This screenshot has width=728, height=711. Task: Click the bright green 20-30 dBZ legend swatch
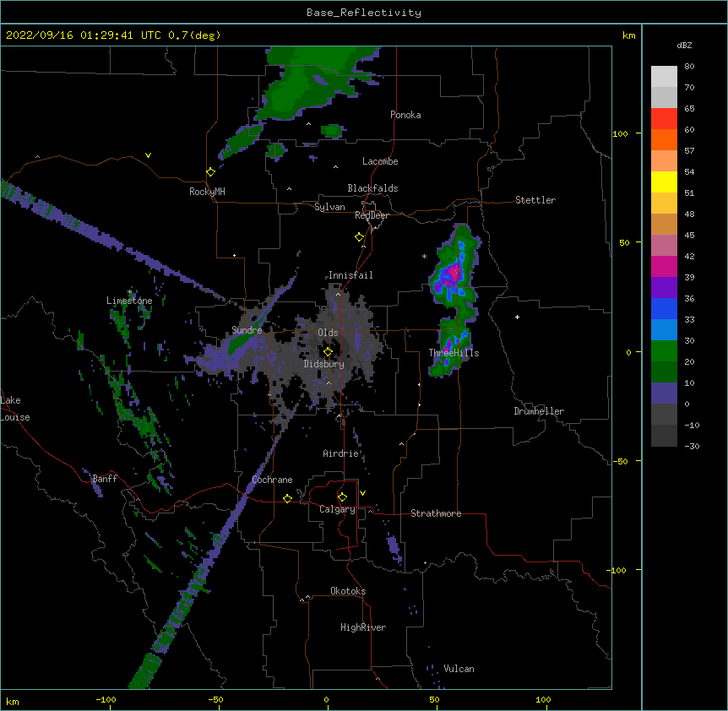(x=664, y=351)
